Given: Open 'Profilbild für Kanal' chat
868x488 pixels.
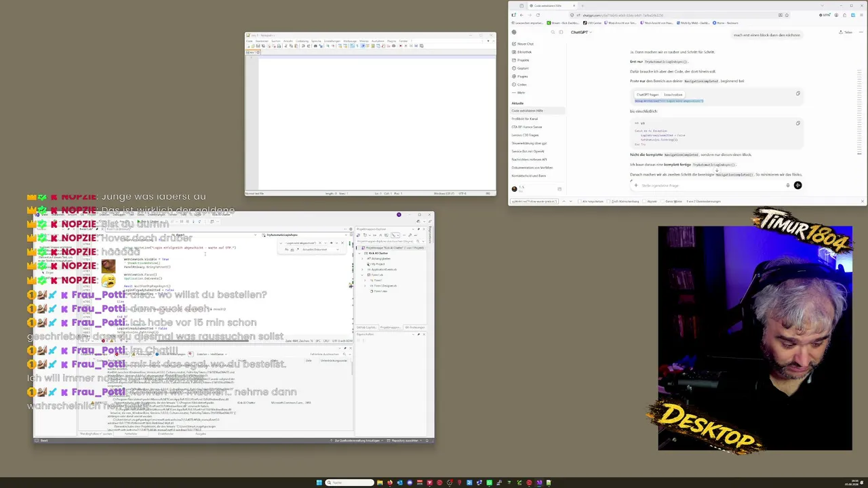Looking at the screenshot, I should (525, 119).
